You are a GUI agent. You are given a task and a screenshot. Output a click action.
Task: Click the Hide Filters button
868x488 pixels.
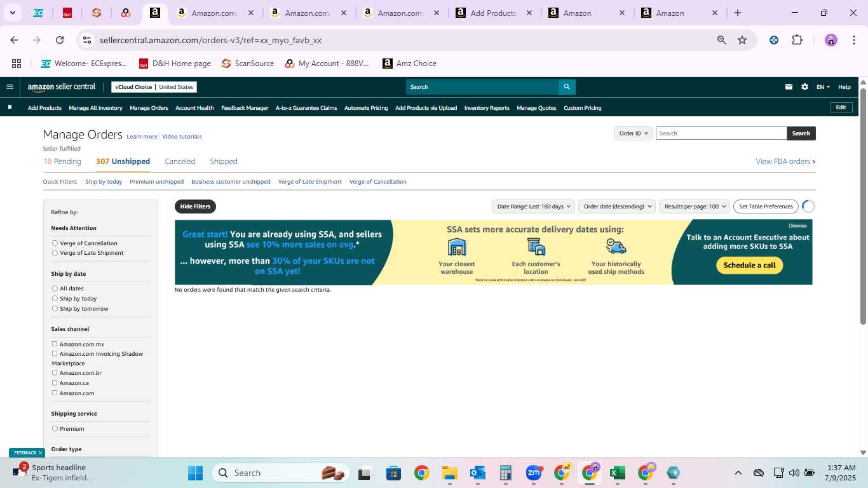coord(195,207)
